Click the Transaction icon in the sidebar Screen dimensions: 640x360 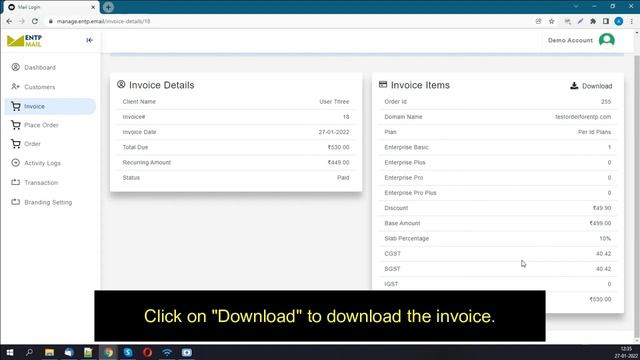(16, 182)
